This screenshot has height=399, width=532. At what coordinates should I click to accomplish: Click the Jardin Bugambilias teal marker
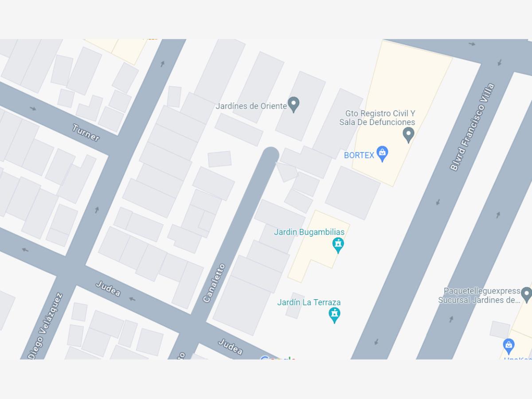338,245
